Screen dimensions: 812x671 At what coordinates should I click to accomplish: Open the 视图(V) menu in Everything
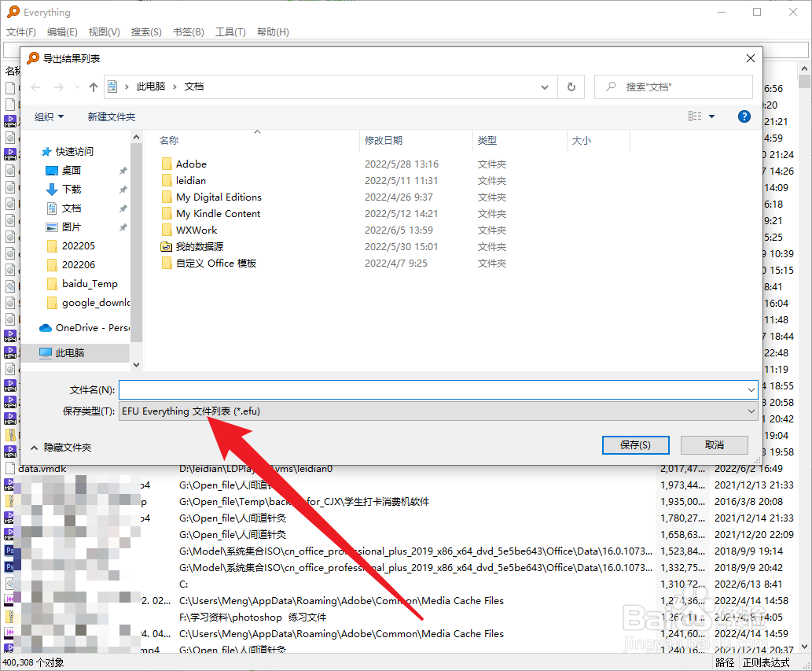tap(104, 32)
